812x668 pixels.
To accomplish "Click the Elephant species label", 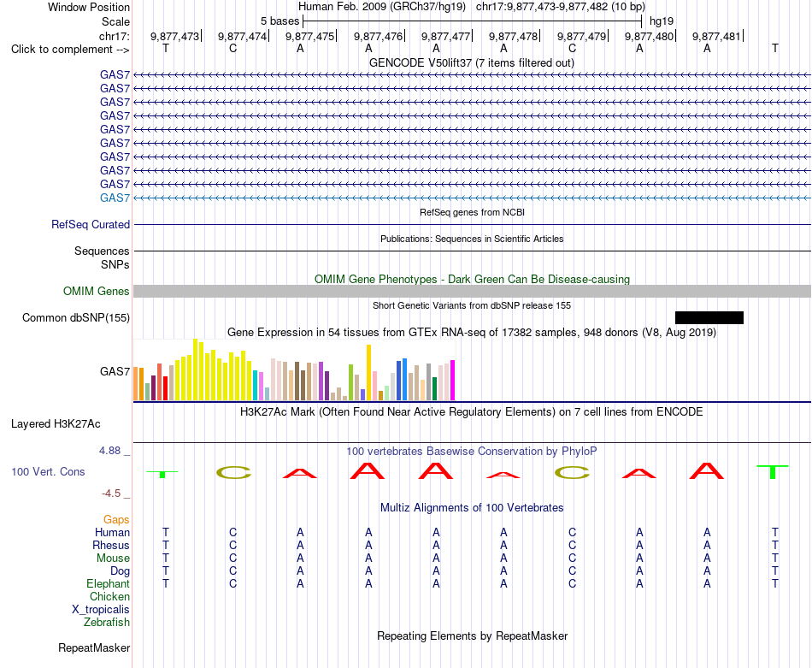I will (x=108, y=584).
